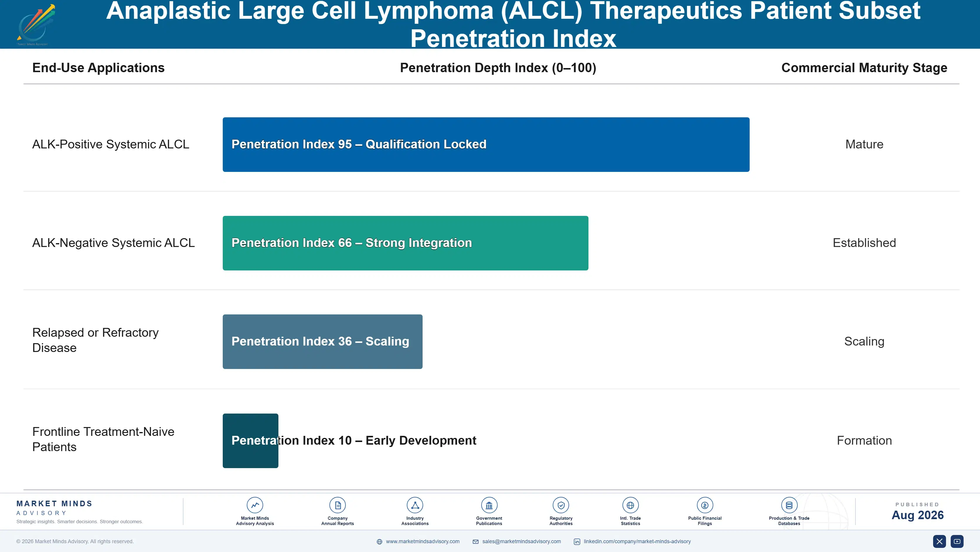Image resolution: width=980 pixels, height=552 pixels.
Task: Select the Industry Associations icon
Action: click(415, 505)
